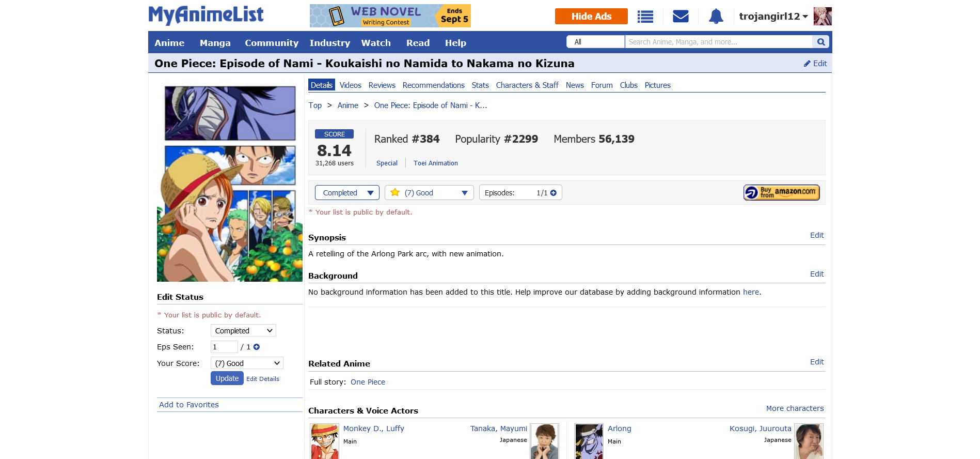Switch to the Forum tab
The width and height of the screenshot is (980, 459).
(602, 85)
